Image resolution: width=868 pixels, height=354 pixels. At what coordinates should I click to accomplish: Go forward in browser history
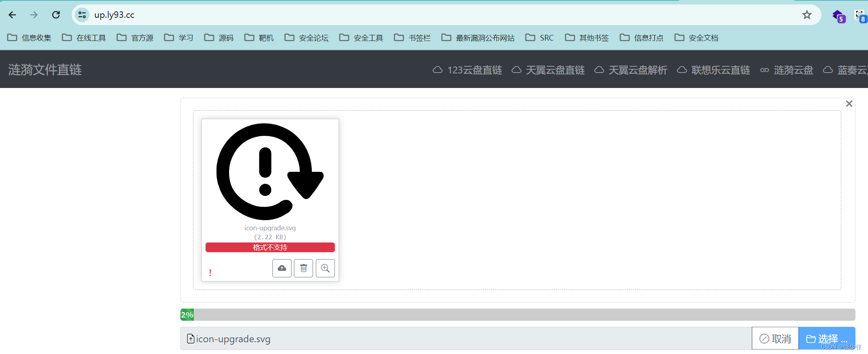(x=34, y=15)
